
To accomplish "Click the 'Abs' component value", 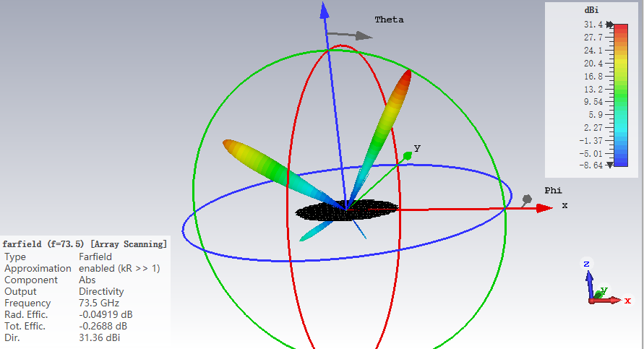I will [87, 280].
